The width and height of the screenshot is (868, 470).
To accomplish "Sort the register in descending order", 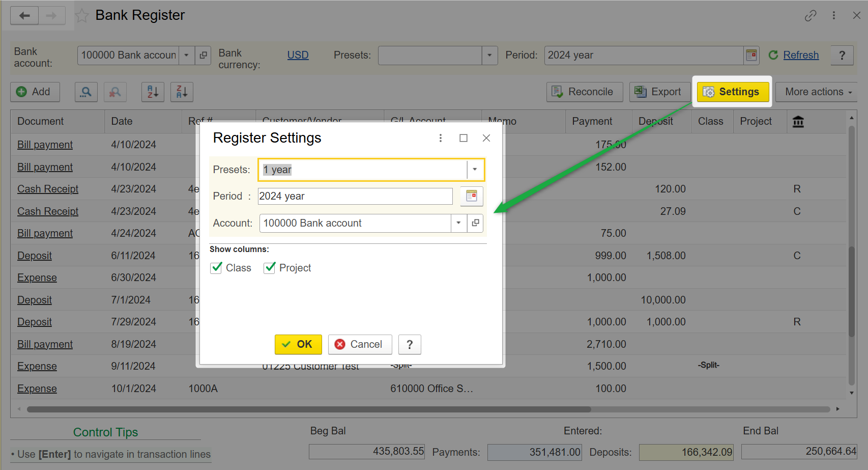I will pos(182,92).
